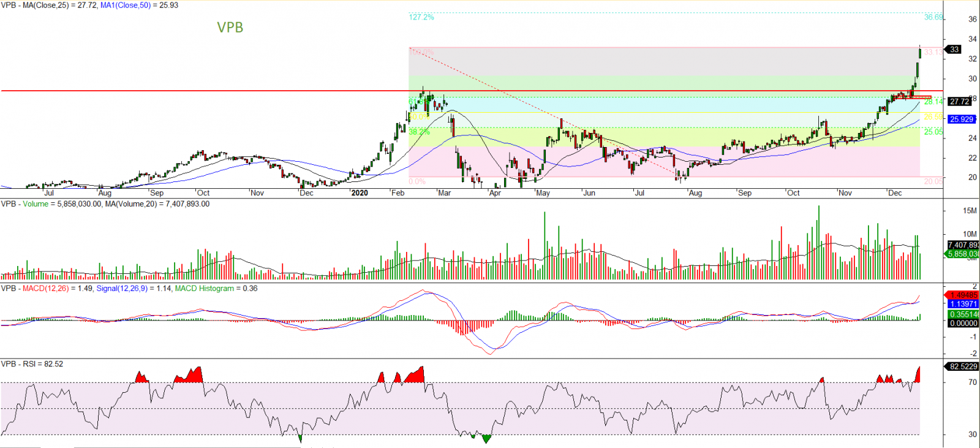Click the blue 25.929 moving average tag
980x448 pixels.
coord(962,120)
